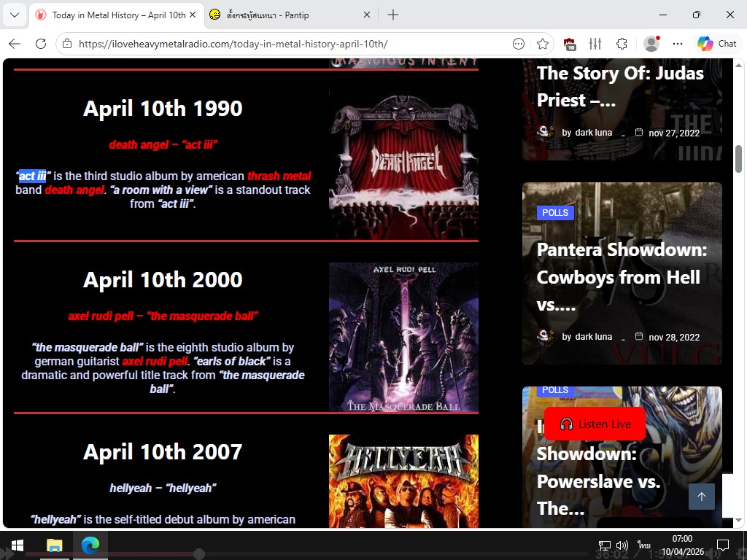This screenshot has height=560, width=747.
Task: Open a new browser tab
Action: (393, 15)
